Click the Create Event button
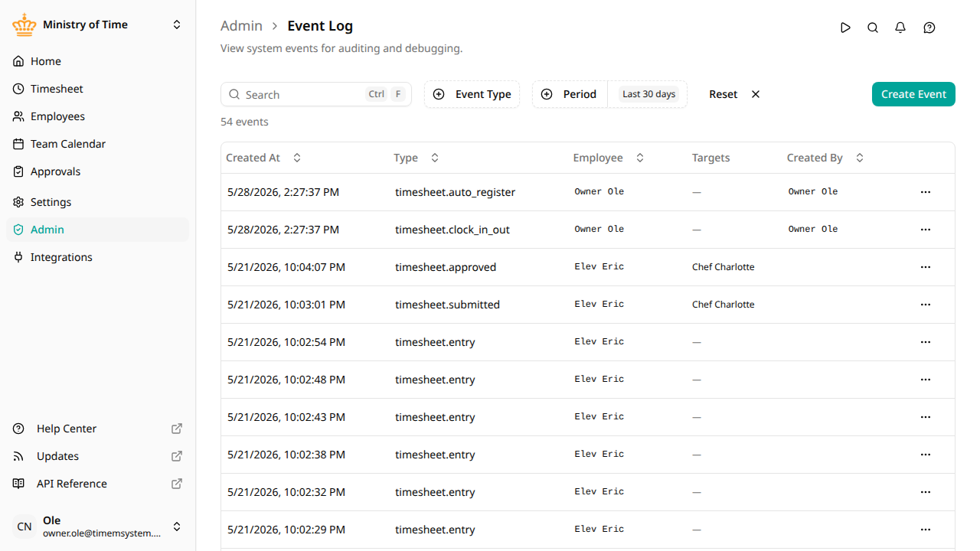 point(913,94)
